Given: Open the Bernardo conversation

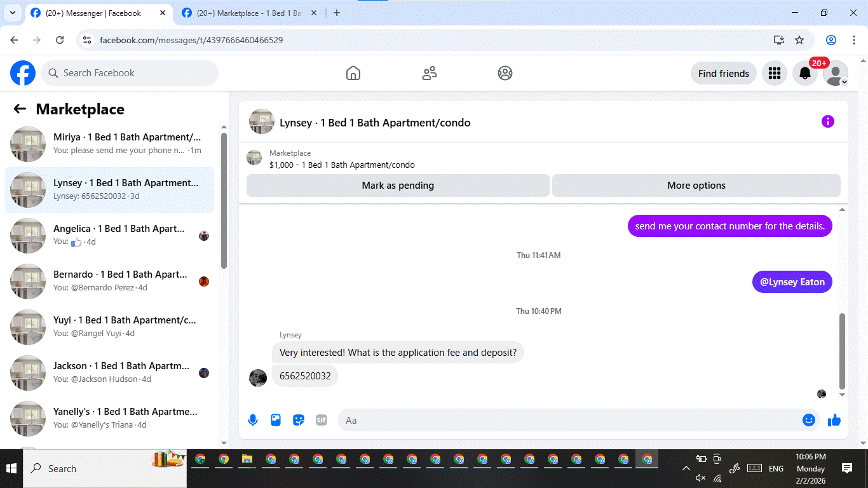Looking at the screenshot, I should tap(109, 281).
